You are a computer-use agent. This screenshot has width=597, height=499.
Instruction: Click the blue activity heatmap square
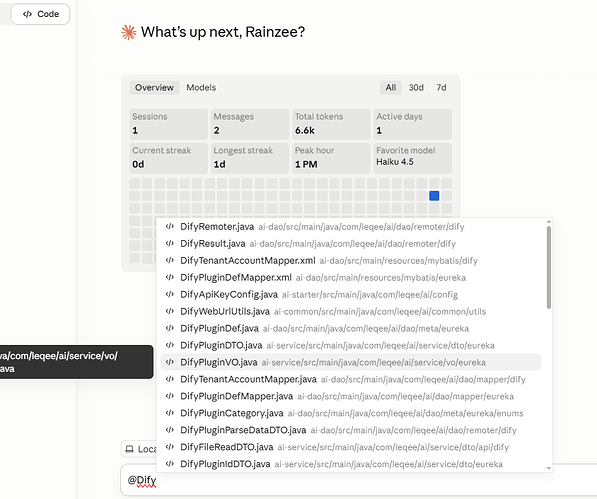coord(434,196)
